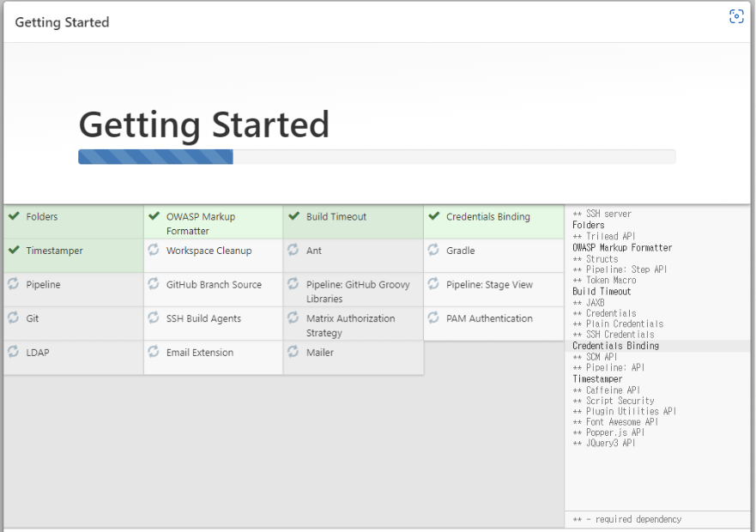The height and width of the screenshot is (532, 756).
Task: Select the Folders plugin label
Action: [x=42, y=216]
